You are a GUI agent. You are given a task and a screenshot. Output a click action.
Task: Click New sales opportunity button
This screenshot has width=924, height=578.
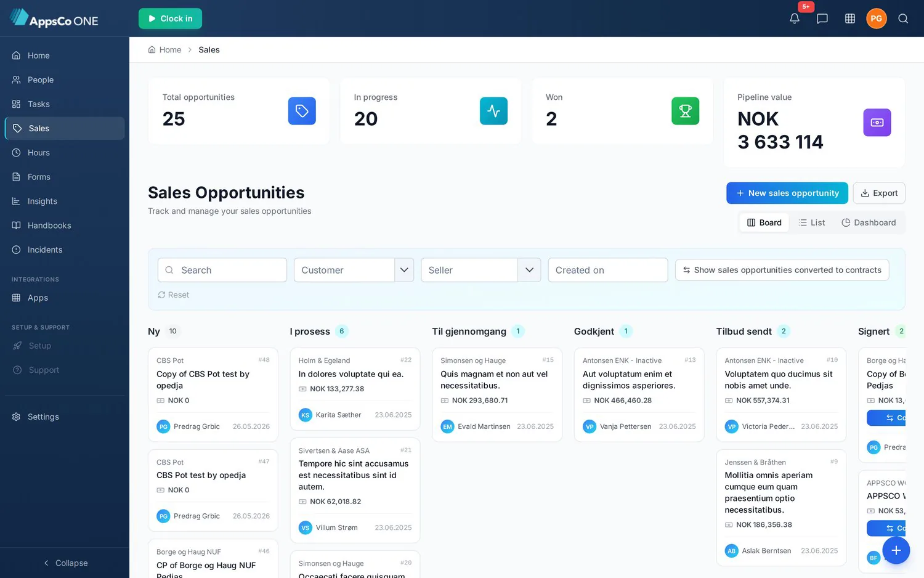click(787, 193)
